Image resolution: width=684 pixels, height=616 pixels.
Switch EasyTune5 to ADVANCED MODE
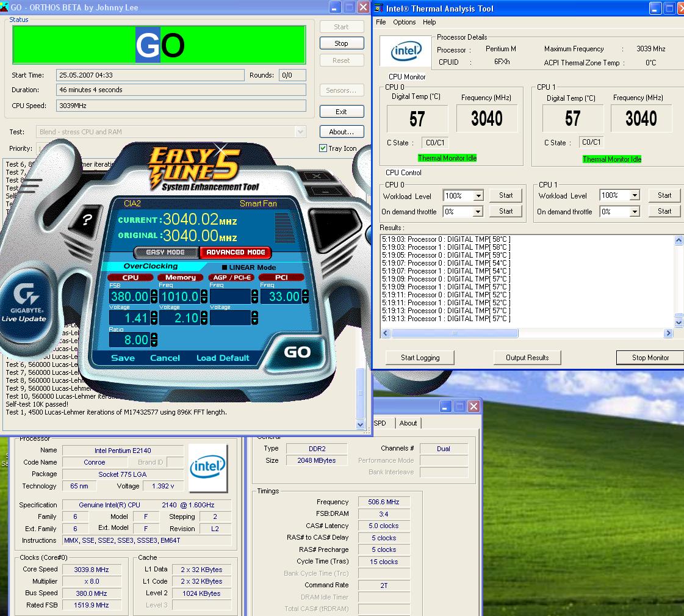(x=236, y=252)
